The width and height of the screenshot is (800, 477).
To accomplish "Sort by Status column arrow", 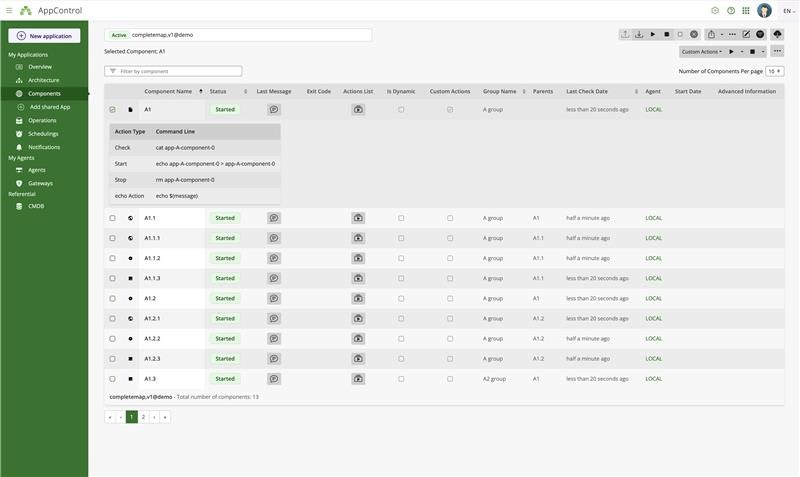I will (x=245, y=91).
